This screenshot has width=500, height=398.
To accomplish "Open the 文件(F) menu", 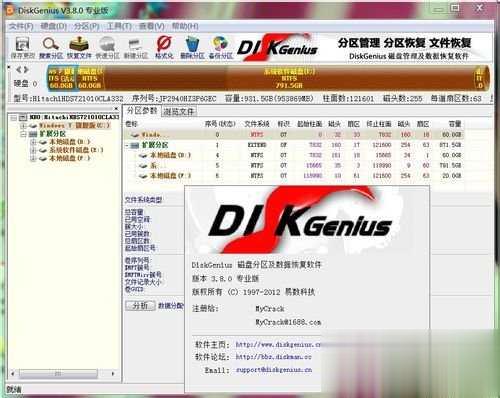I will tap(21, 26).
